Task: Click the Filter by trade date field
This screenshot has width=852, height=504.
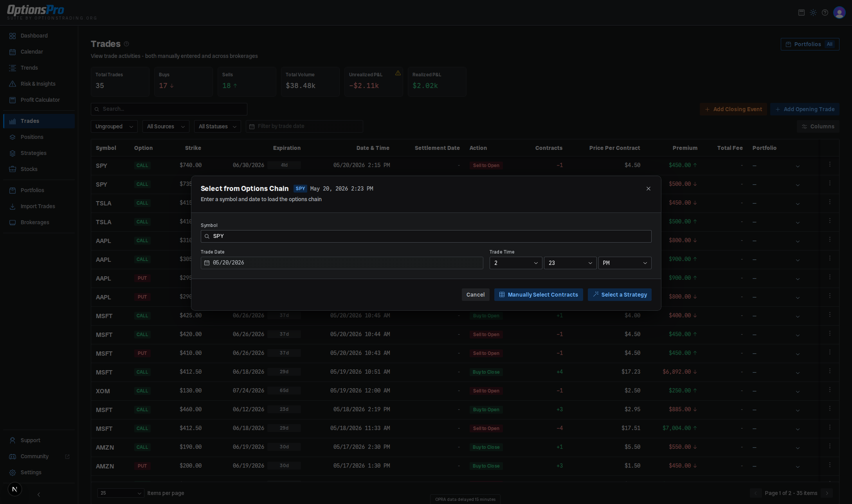Action: (x=304, y=126)
